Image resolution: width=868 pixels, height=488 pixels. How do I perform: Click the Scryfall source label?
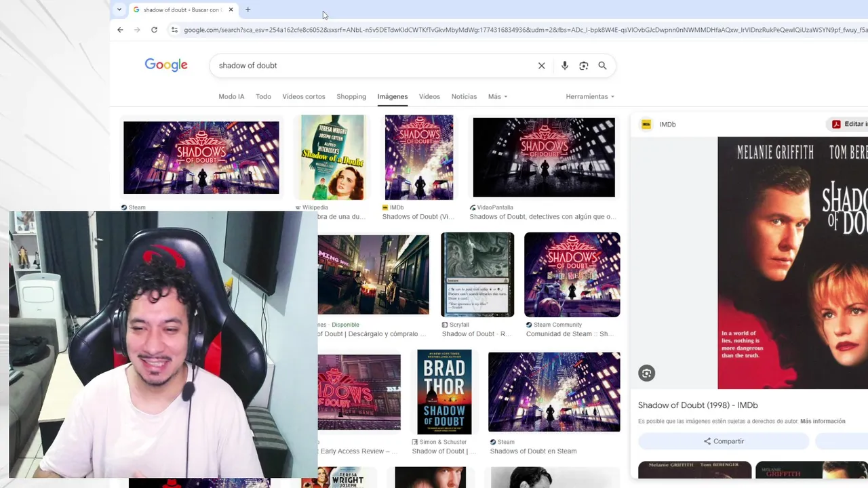coord(459,325)
